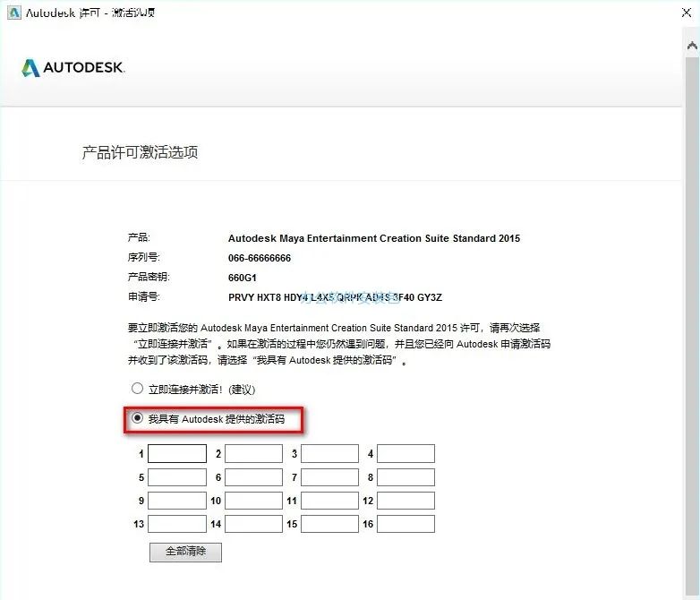Click the 产品密钥 label
The image size is (700, 600).
(149, 277)
